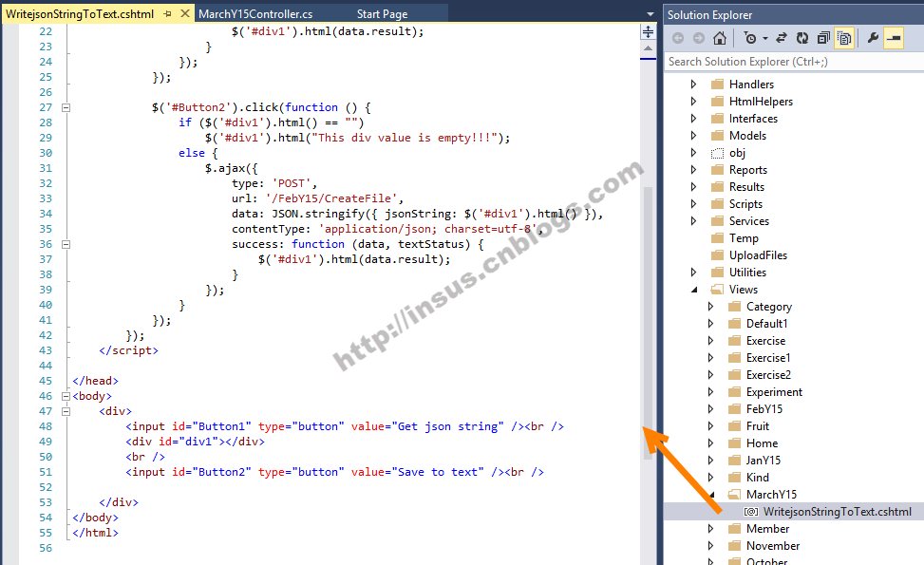Click the Refresh icon in Solution Explorer
Image resolution: width=924 pixels, height=565 pixels.
pos(802,38)
